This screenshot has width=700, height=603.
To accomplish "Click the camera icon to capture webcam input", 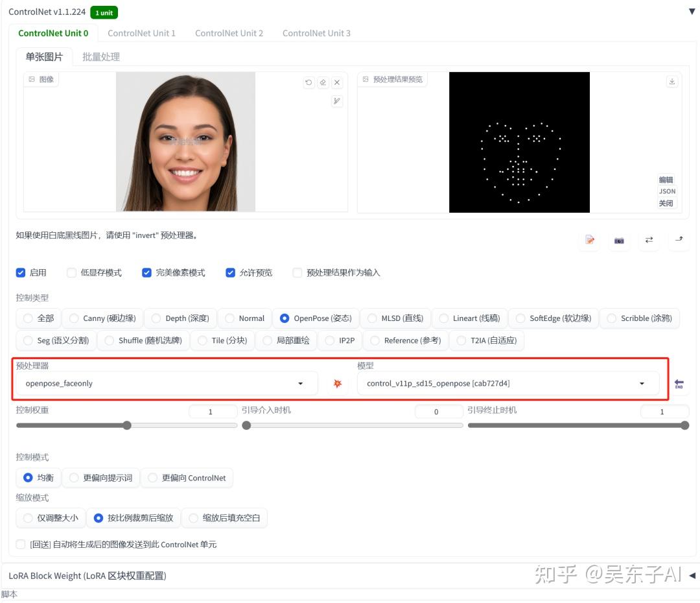I will point(619,240).
